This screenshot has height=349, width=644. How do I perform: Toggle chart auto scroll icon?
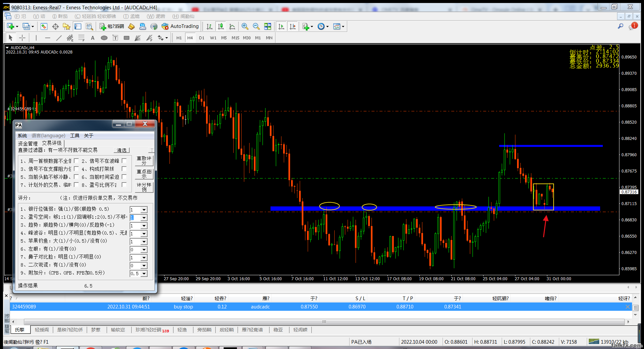tap(281, 26)
